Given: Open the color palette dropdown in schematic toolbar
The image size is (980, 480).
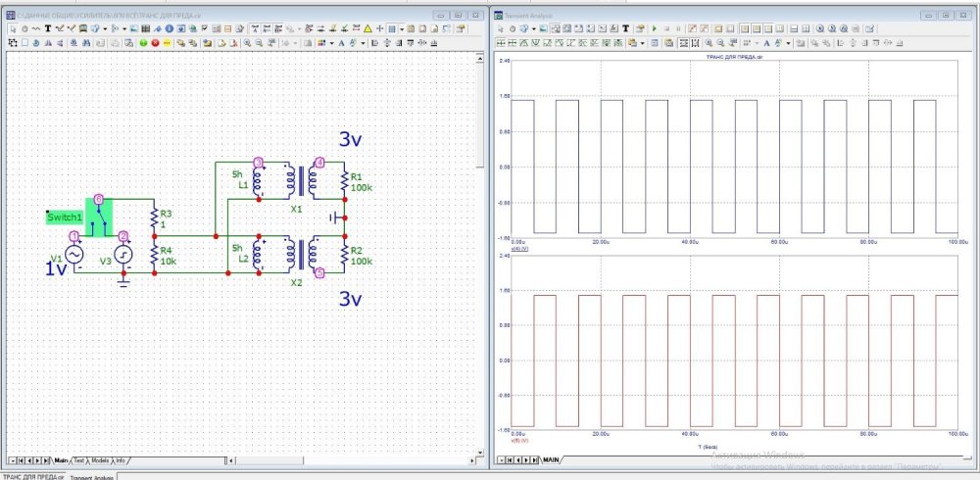Looking at the screenshot, I should [x=330, y=43].
